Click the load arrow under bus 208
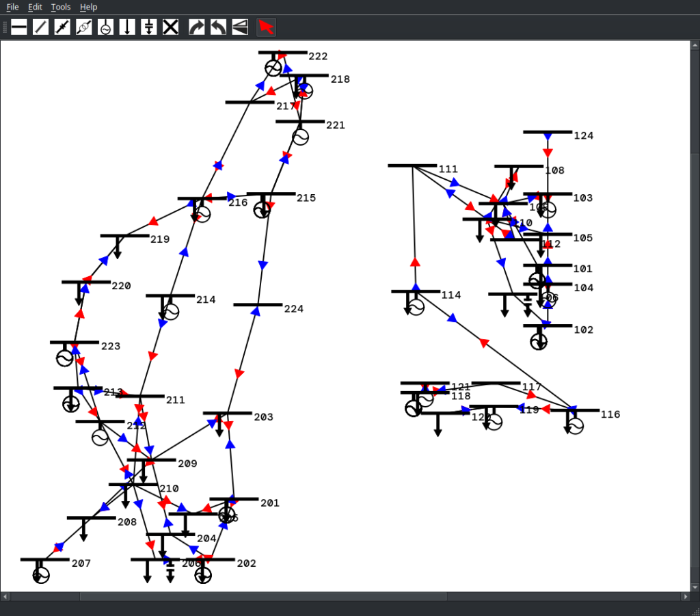Image resolution: width=700 pixels, height=616 pixels. pyautogui.click(x=83, y=531)
